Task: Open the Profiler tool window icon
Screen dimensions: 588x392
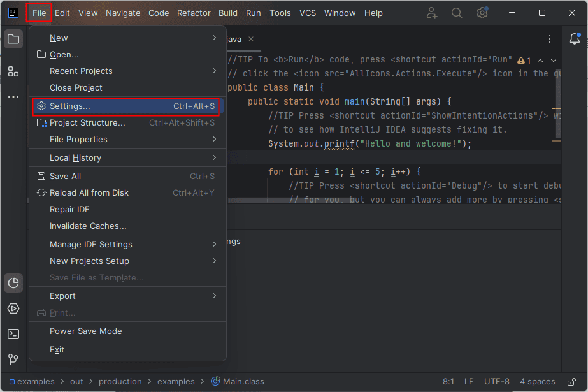Action: coord(13,283)
